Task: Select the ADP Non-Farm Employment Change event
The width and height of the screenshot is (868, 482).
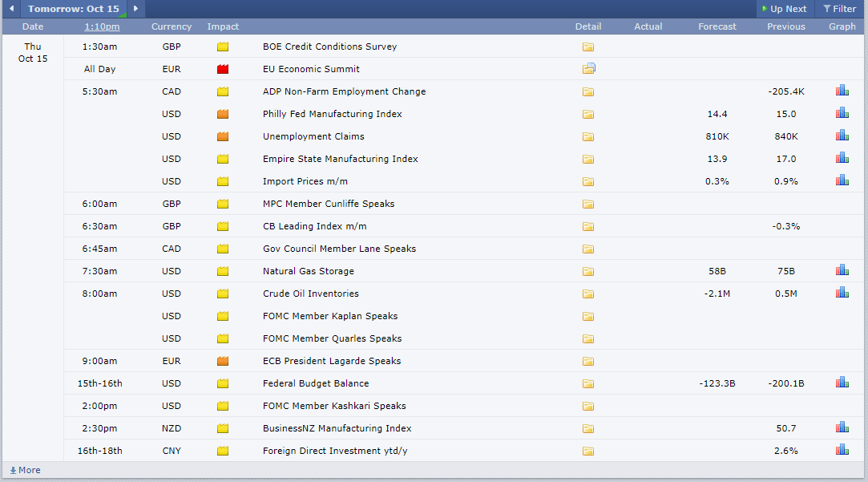Action: pos(344,91)
